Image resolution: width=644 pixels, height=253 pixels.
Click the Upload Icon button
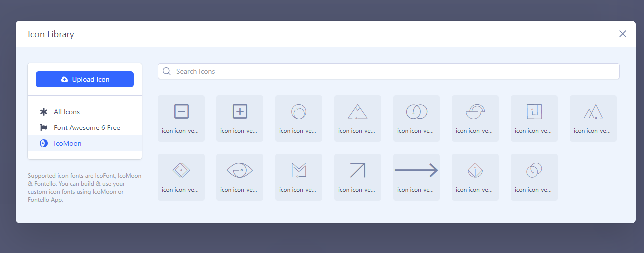tap(85, 79)
